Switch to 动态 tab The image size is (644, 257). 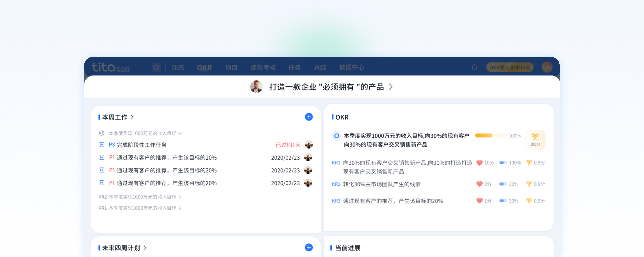click(x=178, y=67)
